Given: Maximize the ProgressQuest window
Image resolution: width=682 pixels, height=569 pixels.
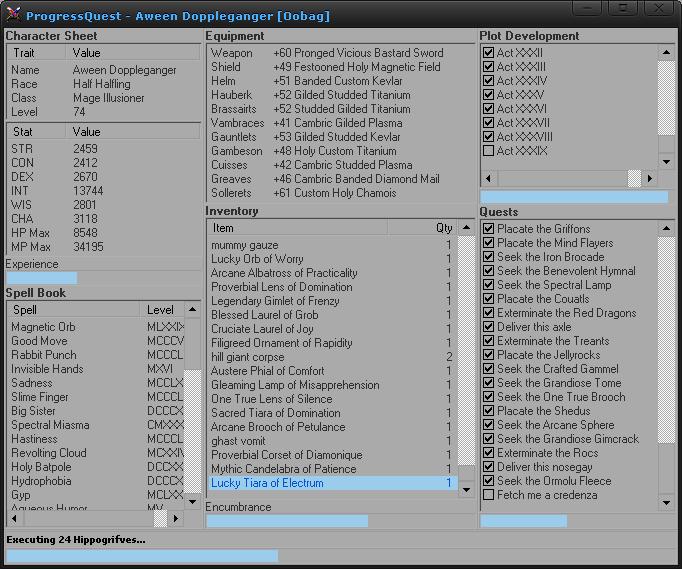Looking at the screenshot, I should [622, 8].
